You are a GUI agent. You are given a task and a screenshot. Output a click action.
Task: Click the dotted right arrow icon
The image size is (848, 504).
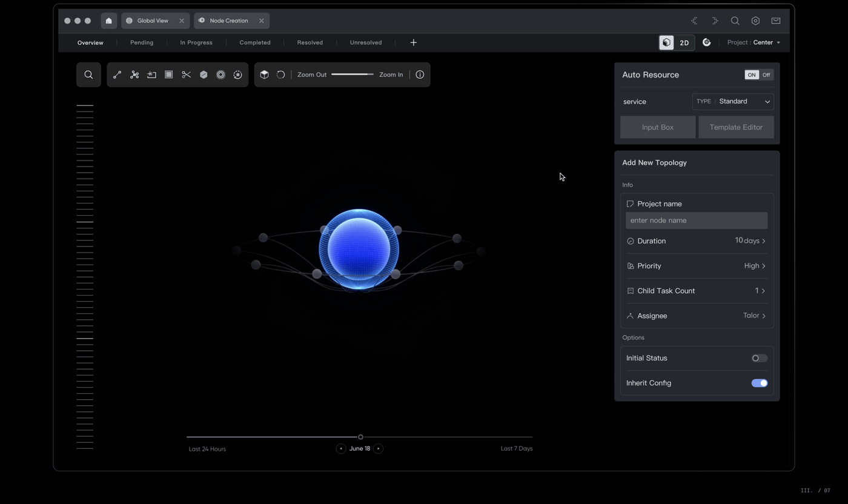715,21
